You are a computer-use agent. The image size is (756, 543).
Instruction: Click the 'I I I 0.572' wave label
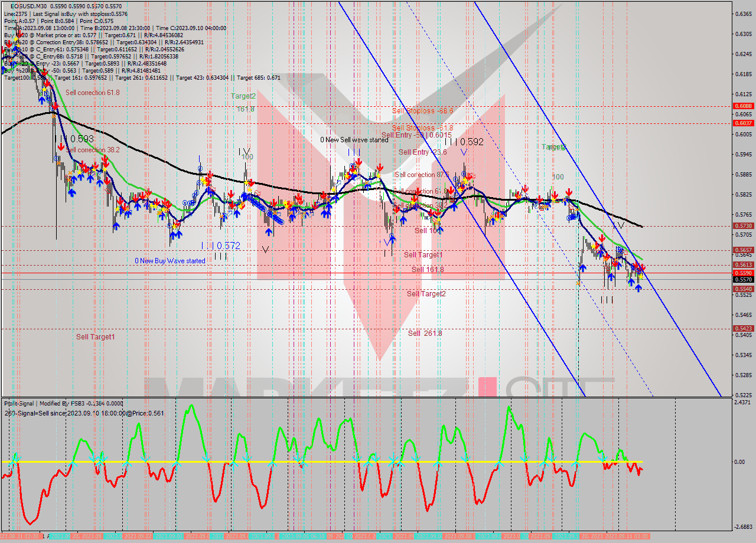click(x=220, y=246)
